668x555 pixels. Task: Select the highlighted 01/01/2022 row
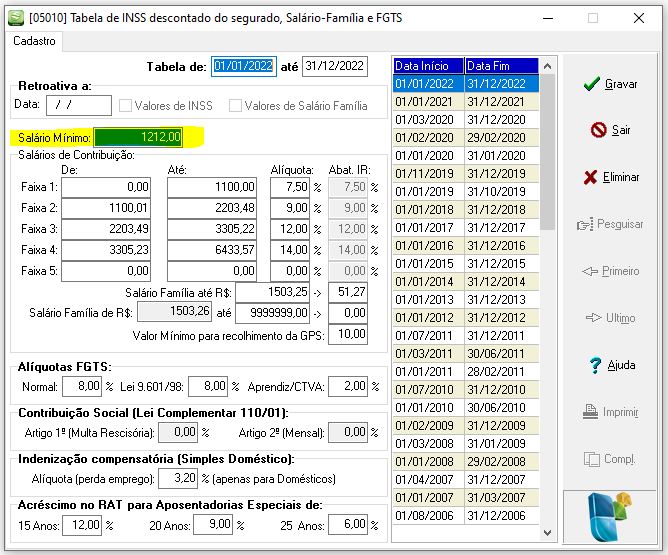(466, 83)
